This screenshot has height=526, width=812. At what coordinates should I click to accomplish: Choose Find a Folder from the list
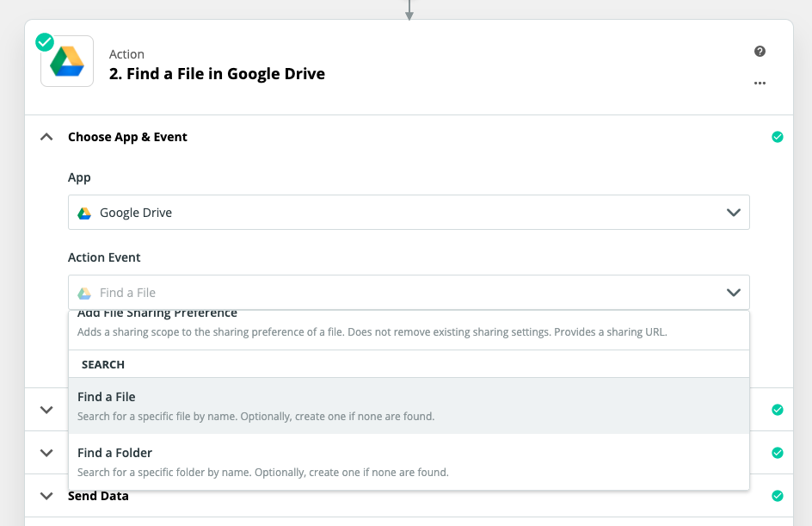[x=409, y=461]
